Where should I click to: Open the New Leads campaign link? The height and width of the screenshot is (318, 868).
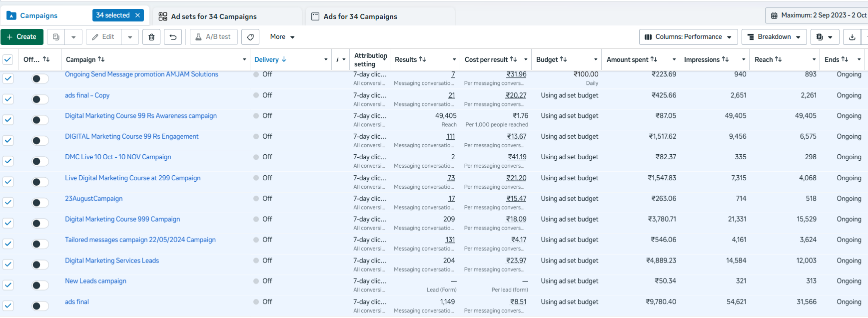95,281
